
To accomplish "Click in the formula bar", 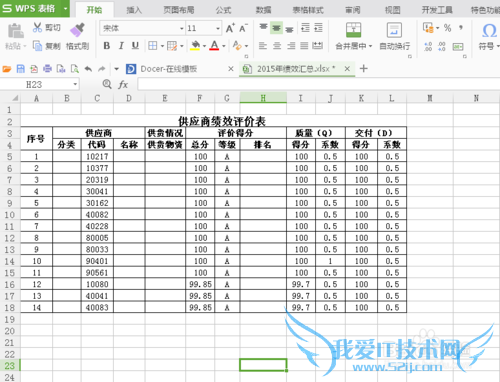I will [x=318, y=85].
